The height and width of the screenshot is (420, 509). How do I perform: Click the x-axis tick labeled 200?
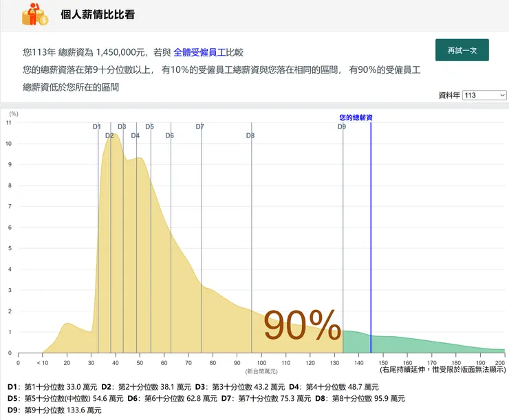[x=500, y=363]
